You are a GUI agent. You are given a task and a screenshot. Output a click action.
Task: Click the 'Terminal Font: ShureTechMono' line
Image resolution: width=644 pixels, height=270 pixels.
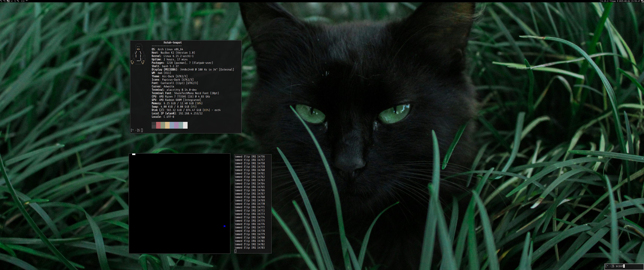[185, 93]
